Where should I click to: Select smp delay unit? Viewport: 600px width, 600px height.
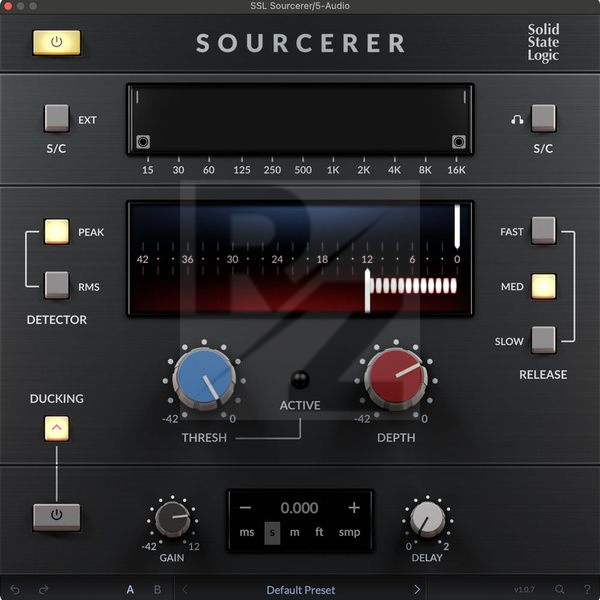[349, 532]
